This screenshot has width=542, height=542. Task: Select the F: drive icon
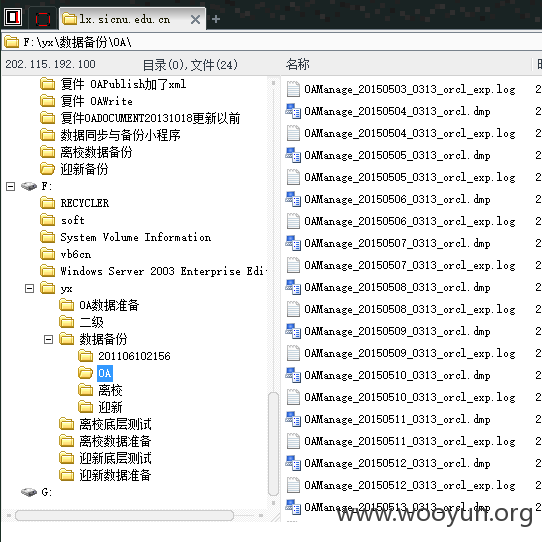click(29, 186)
